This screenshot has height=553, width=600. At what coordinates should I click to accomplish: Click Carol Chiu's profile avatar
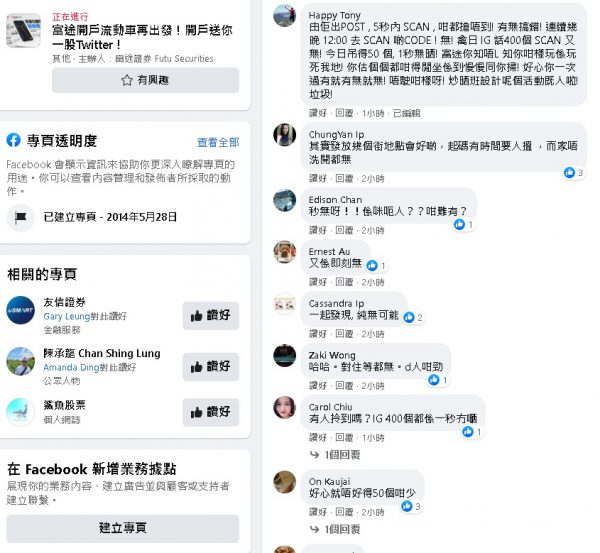284,407
